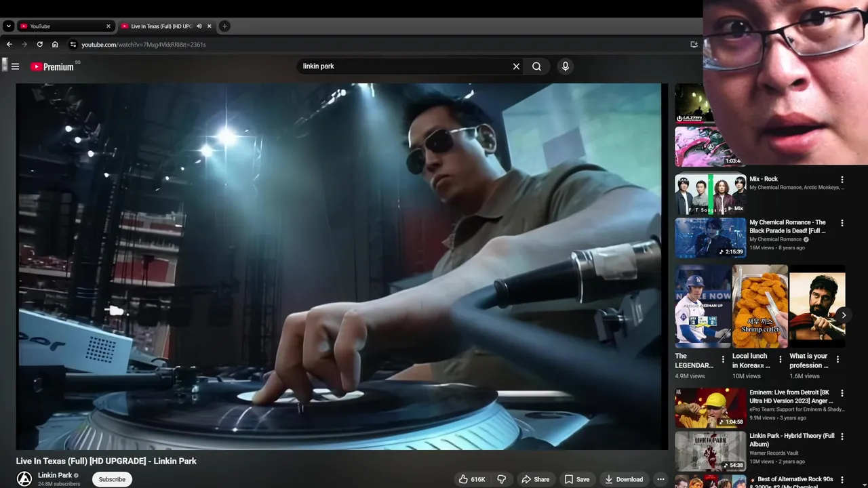
Task: Open options for Hybrid Theory album video
Action: coord(842,436)
